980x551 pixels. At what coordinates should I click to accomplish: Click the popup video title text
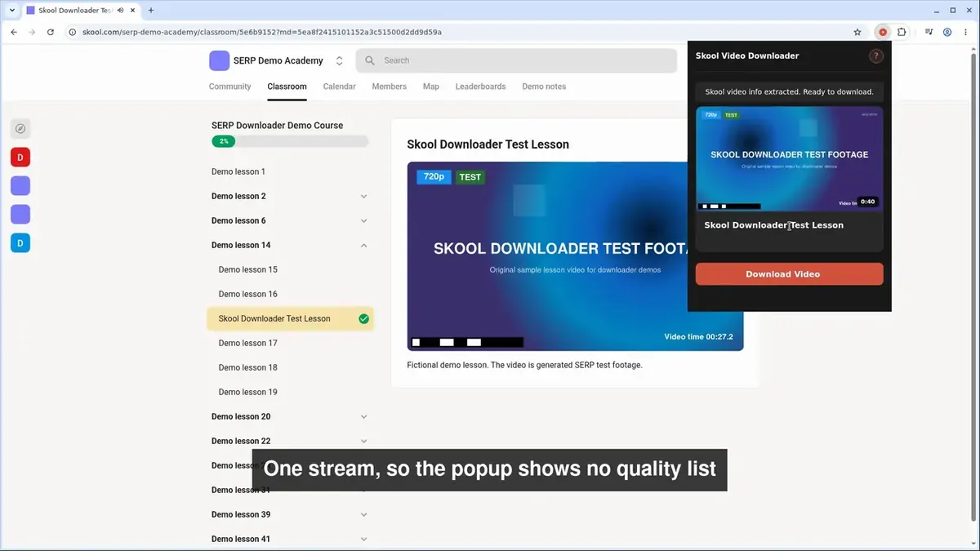[774, 225]
